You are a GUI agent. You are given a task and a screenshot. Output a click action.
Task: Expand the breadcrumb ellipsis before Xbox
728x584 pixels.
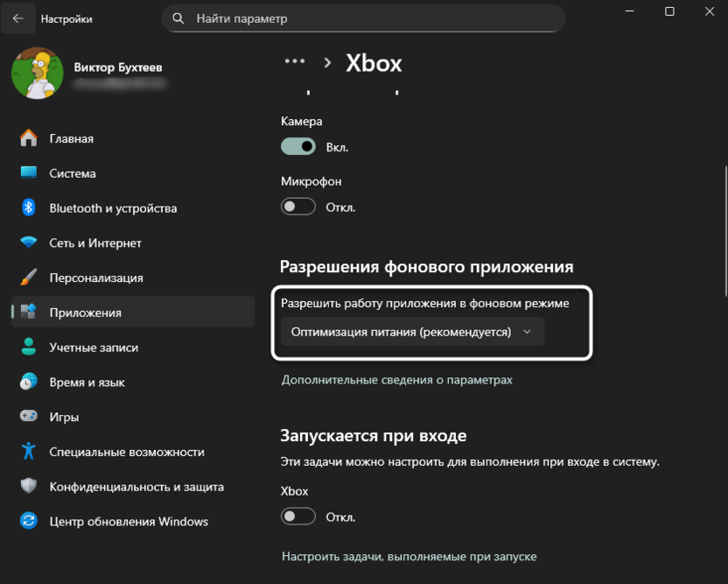pos(295,61)
